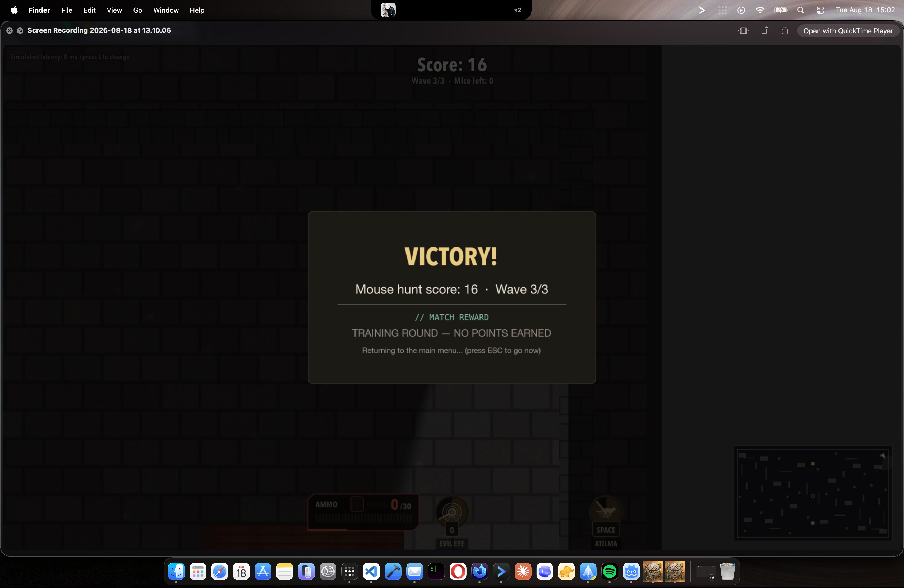Image resolution: width=904 pixels, height=588 pixels.
Task: Click "TRAINING ROUND — NO POINTS EARNED" text
Action: pos(451,333)
